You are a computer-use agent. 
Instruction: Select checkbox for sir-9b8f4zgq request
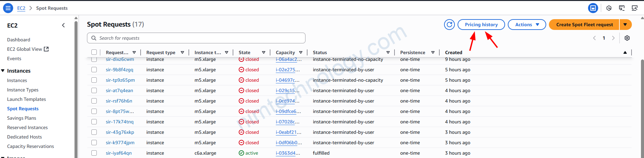click(94, 70)
